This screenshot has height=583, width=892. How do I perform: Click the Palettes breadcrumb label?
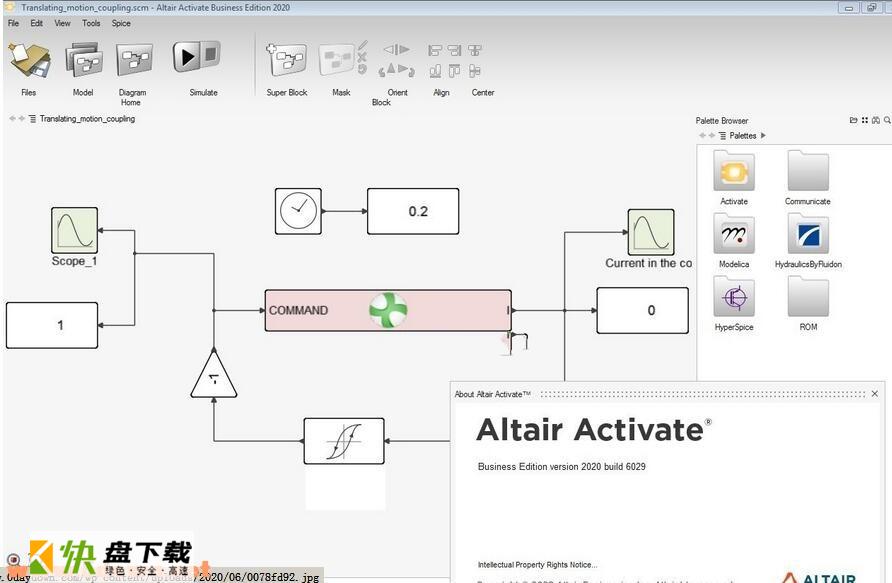coord(743,135)
